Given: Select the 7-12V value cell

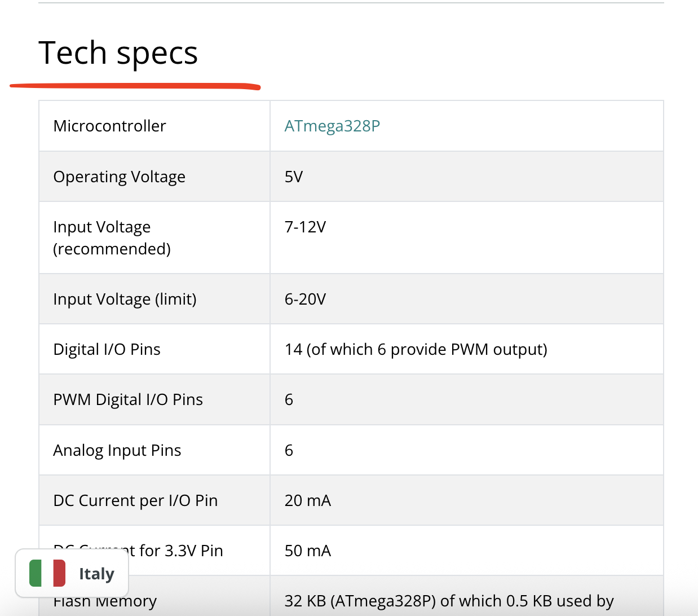Looking at the screenshot, I should [305, 227].
